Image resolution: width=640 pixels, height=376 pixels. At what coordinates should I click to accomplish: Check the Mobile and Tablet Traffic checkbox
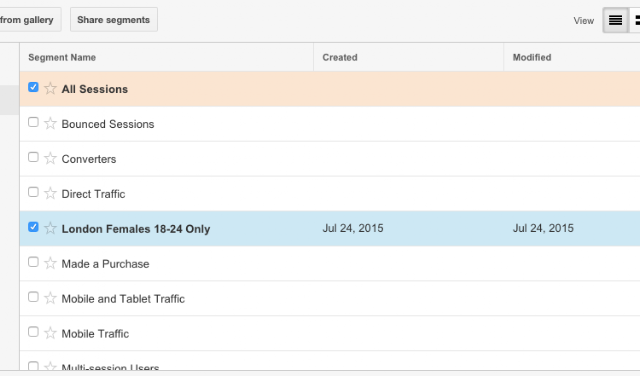point(33,297)
